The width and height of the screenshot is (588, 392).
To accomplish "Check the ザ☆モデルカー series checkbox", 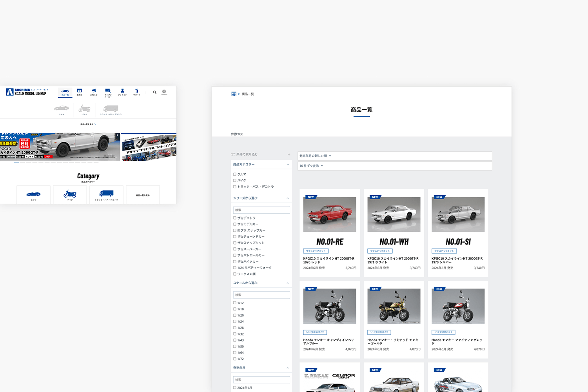I will [x=234, y=224].
